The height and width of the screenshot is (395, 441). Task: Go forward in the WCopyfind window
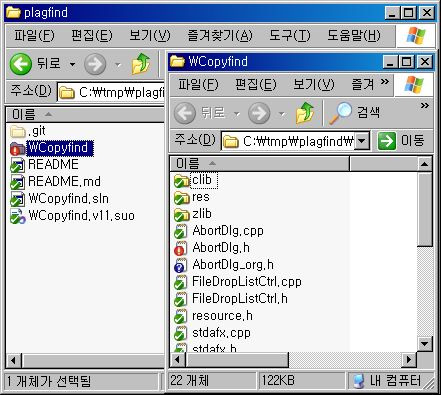pos(259,113)
